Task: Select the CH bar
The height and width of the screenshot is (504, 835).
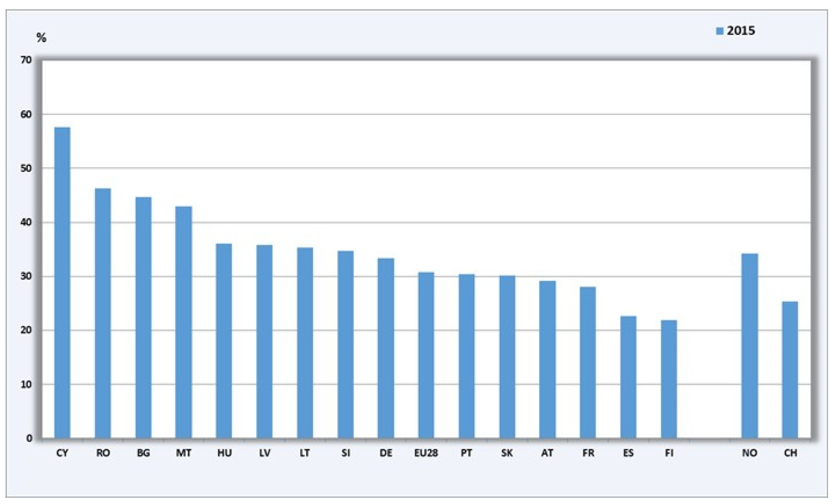Action: point(790,370)
